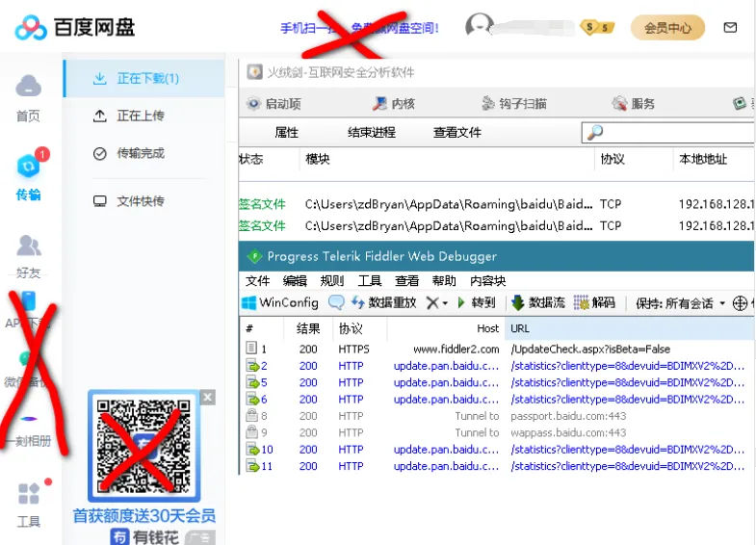The height and width of the screenshot is (545, 756).
Task: Click 属性 button in 火绒剑
Action: tap(286, 132)
